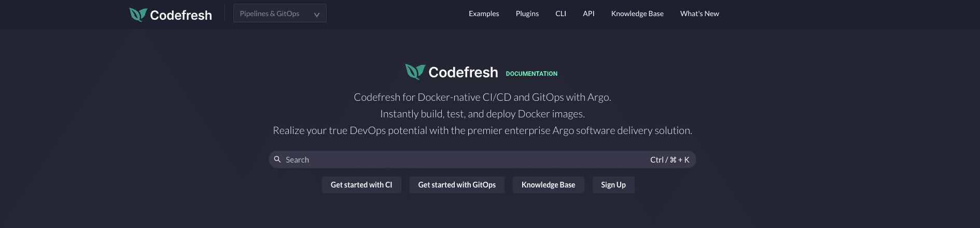Open Knowledge Base in the top navigation
980x228 pixels.
coord(637,14)
